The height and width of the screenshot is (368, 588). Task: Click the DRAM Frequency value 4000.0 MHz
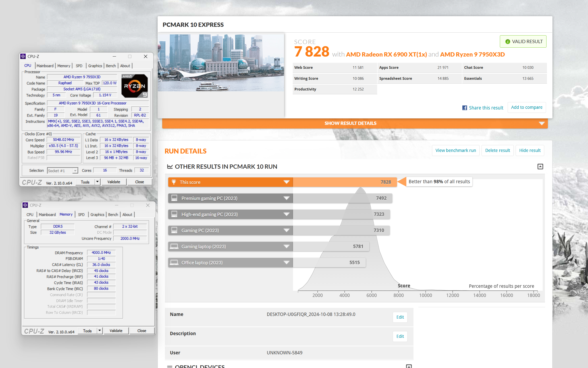[x=101, y=253]
